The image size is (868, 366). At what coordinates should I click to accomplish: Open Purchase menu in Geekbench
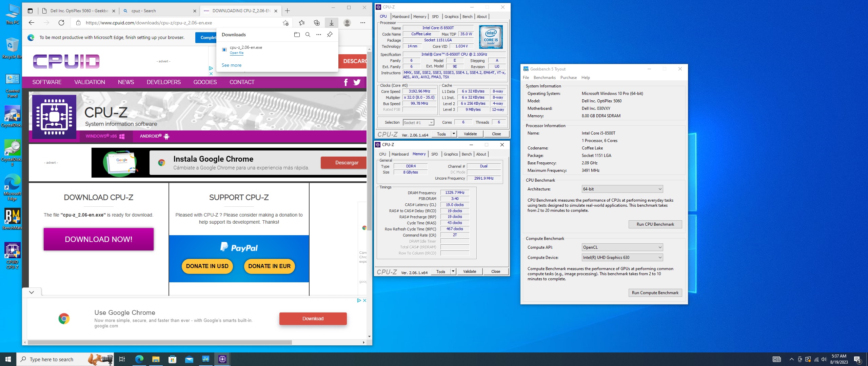(569, 78)
